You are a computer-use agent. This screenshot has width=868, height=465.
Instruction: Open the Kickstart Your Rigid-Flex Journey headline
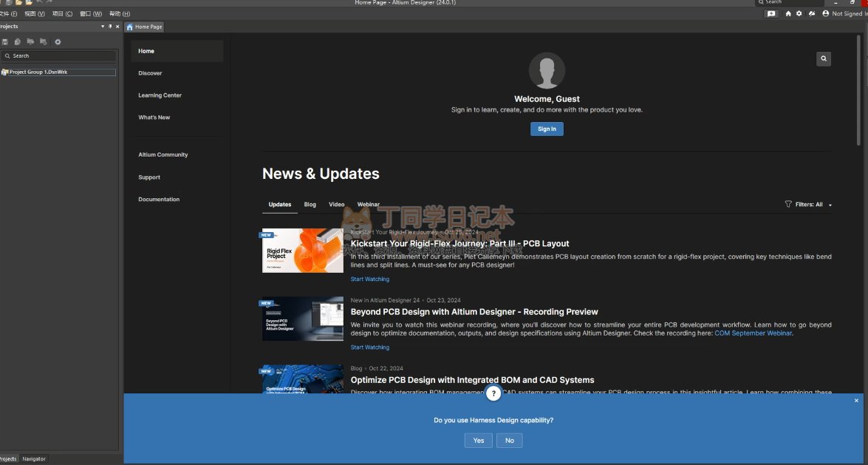tap(459, 244)
